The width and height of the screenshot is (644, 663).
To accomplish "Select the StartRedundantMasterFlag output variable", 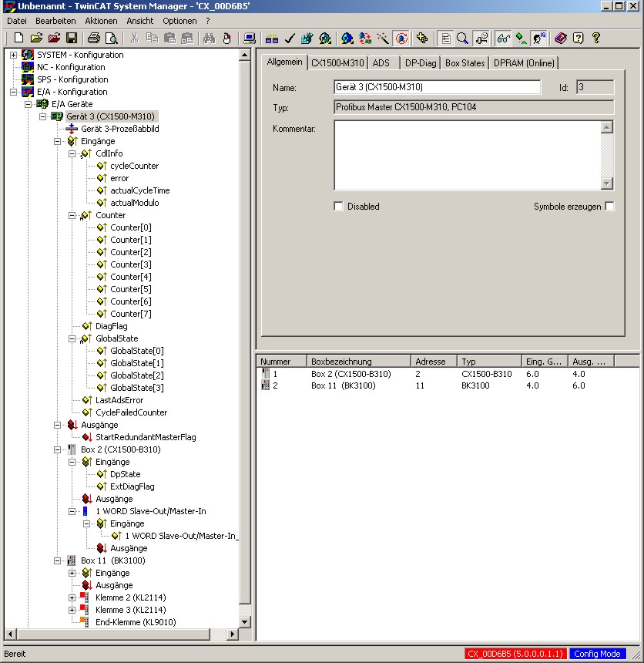I will pos(146,437).
